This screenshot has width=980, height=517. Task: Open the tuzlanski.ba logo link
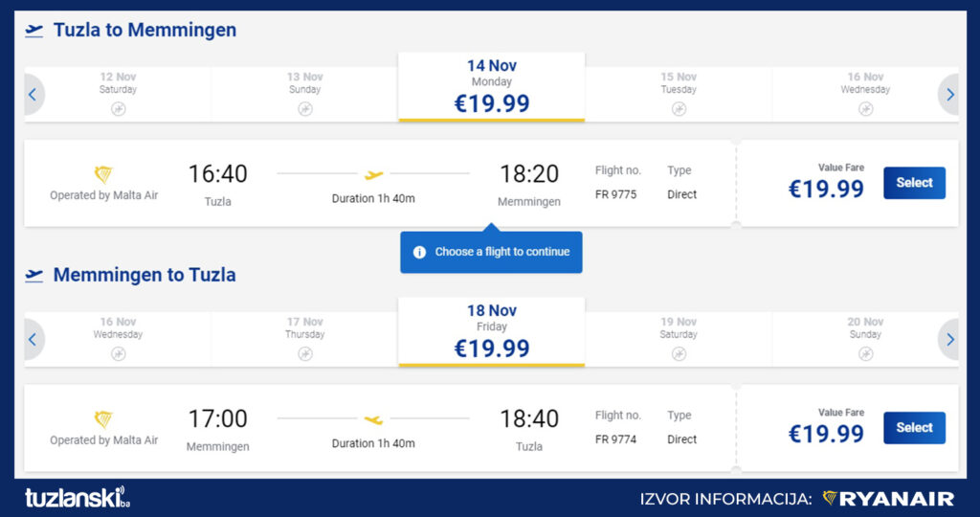78,498
